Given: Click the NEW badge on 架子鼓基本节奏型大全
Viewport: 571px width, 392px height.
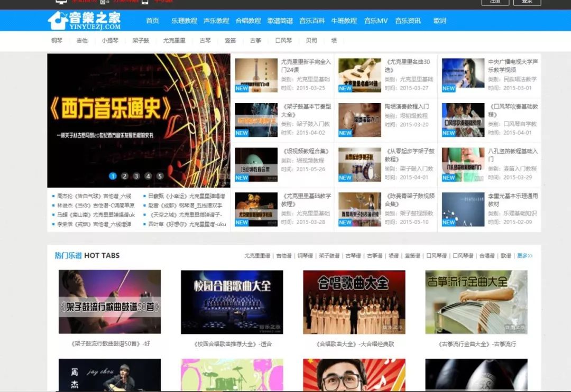Looking at the screenshot, I should click(x=241, y=133).
